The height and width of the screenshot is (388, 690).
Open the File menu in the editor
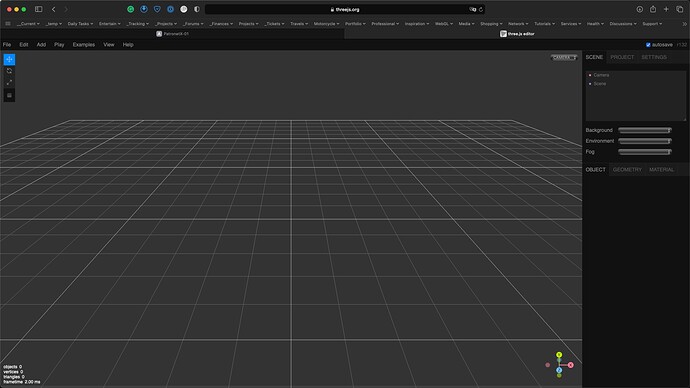pyautogui.click(x=7, y=45)
